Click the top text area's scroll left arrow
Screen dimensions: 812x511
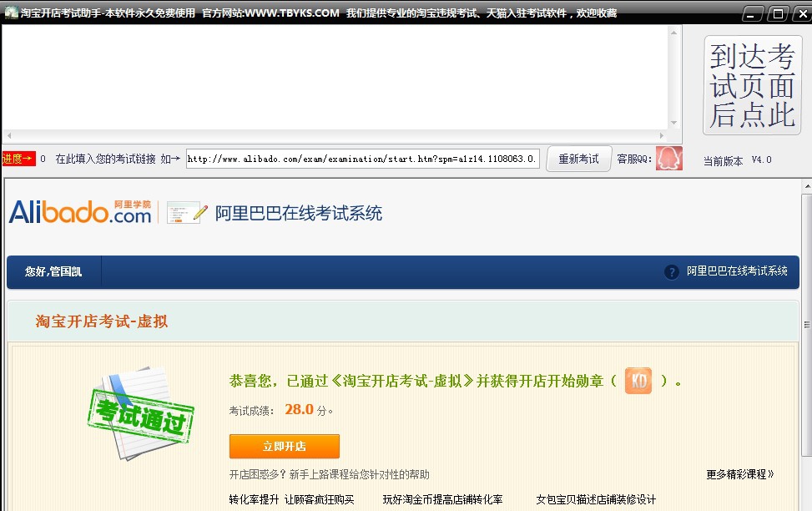point(9,135)
